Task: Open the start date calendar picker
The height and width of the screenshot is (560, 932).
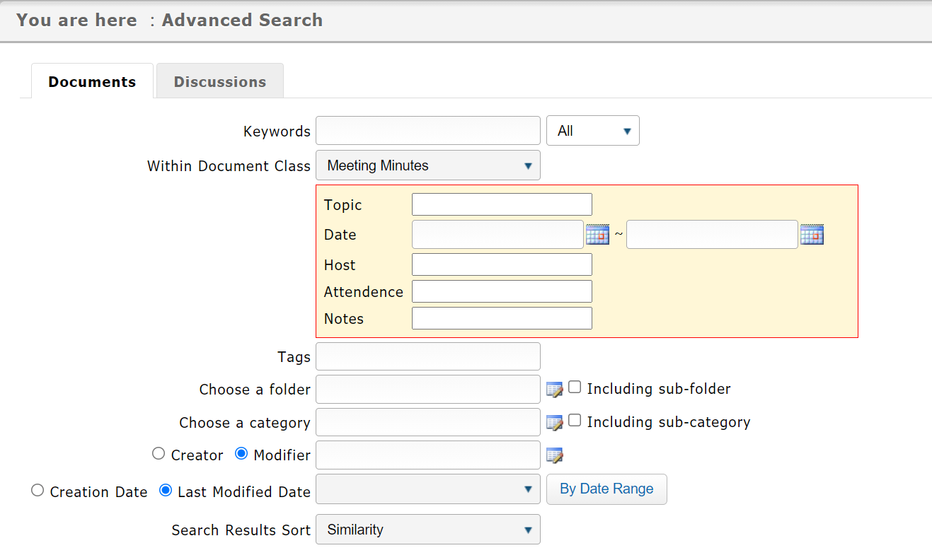Action: point(597,234)
